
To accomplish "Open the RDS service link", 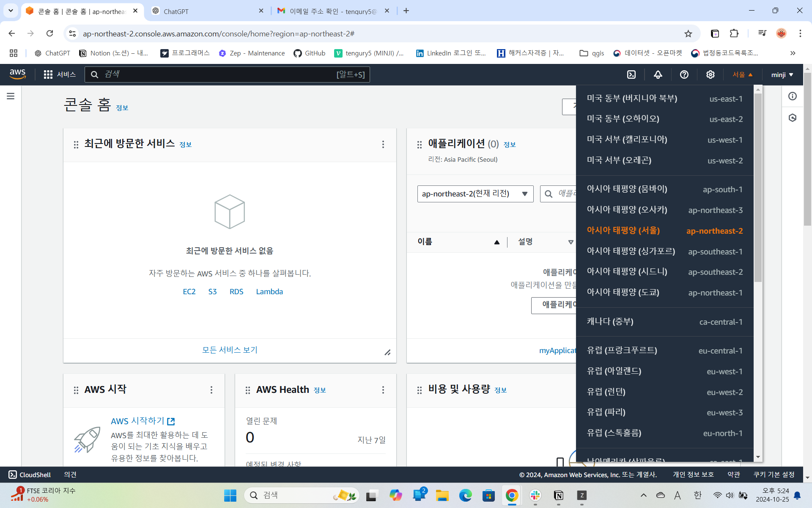I will [236, 292].
